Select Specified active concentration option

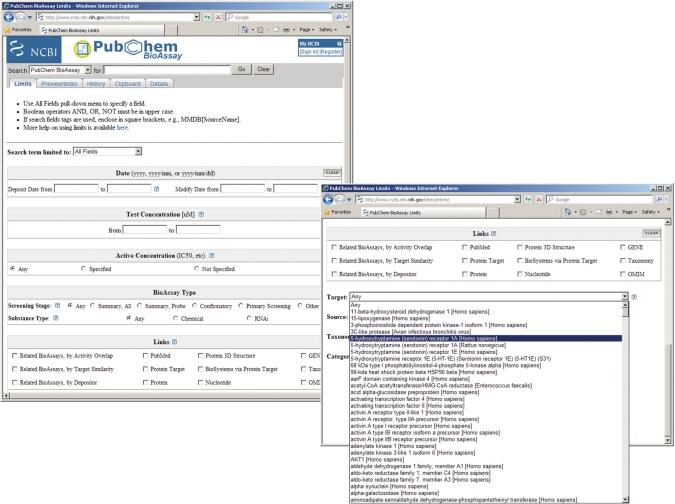click(84, 269)
